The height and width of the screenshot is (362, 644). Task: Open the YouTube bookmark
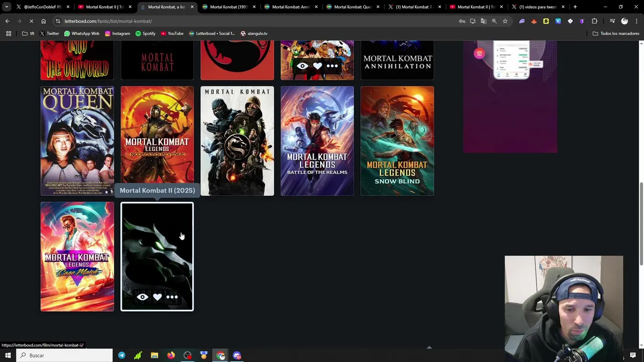[x=172, y=33]
